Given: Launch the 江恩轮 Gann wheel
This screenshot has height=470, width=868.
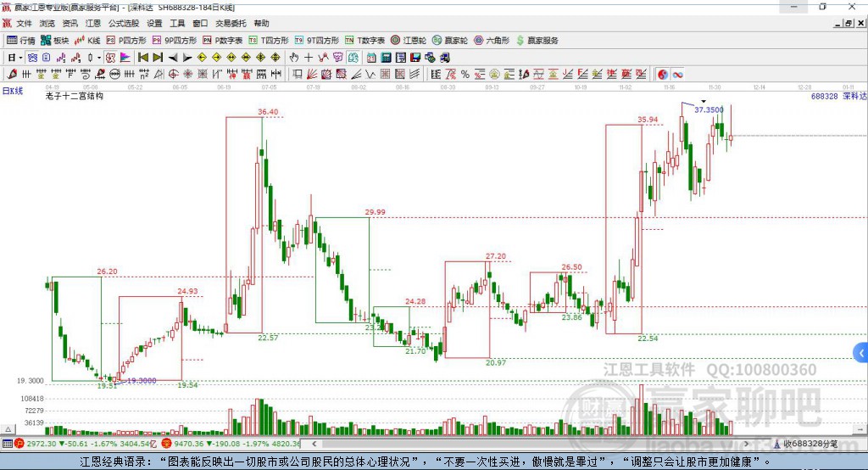Looking at the screenshot, I should pyautogui.click(x=409, y=41).
